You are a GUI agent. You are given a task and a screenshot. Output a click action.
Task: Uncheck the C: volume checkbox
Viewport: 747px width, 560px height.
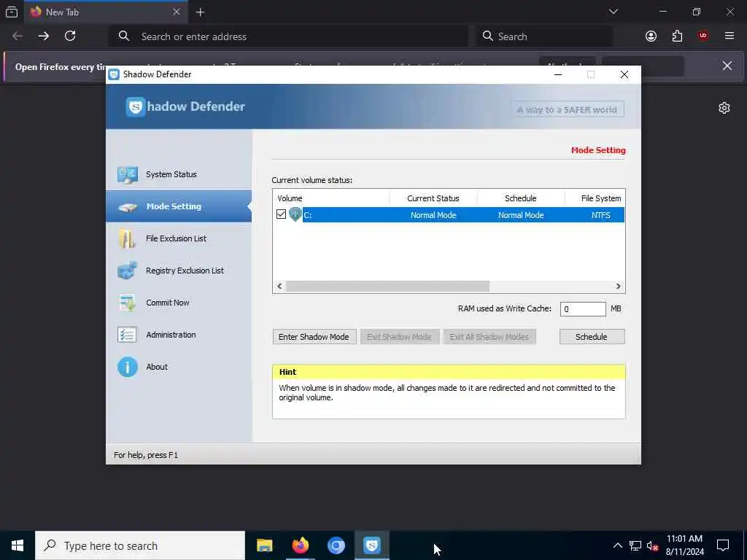click(x=281, y=214)
